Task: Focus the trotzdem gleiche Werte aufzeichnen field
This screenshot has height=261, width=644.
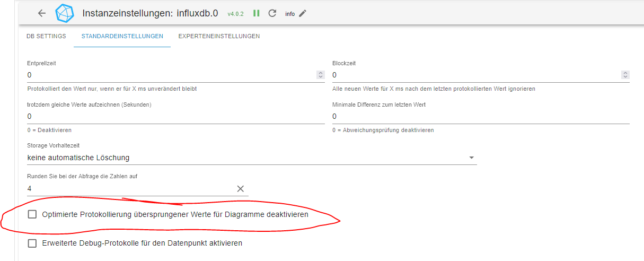Action: [x=175, y=116]
